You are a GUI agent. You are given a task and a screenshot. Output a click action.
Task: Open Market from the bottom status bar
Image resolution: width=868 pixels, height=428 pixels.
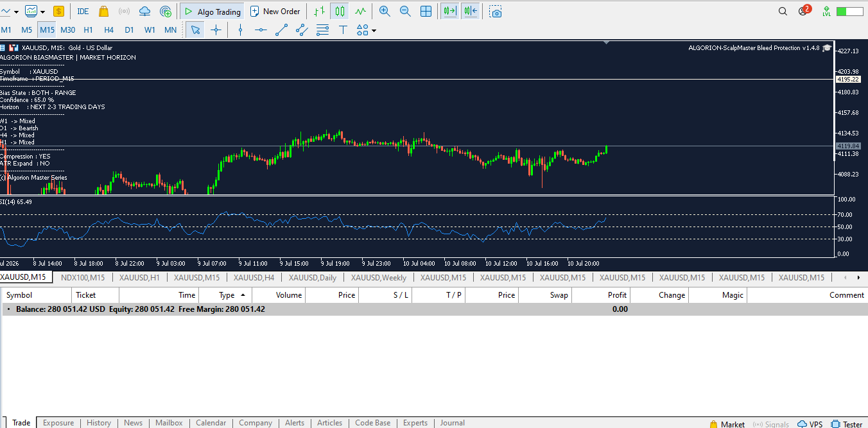coord(727,424)
